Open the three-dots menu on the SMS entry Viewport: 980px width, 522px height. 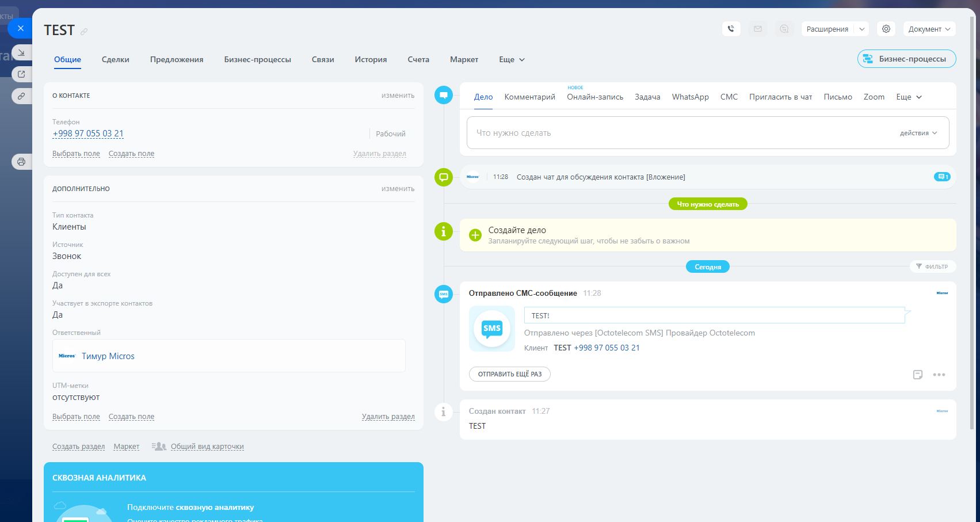[939, 375]
